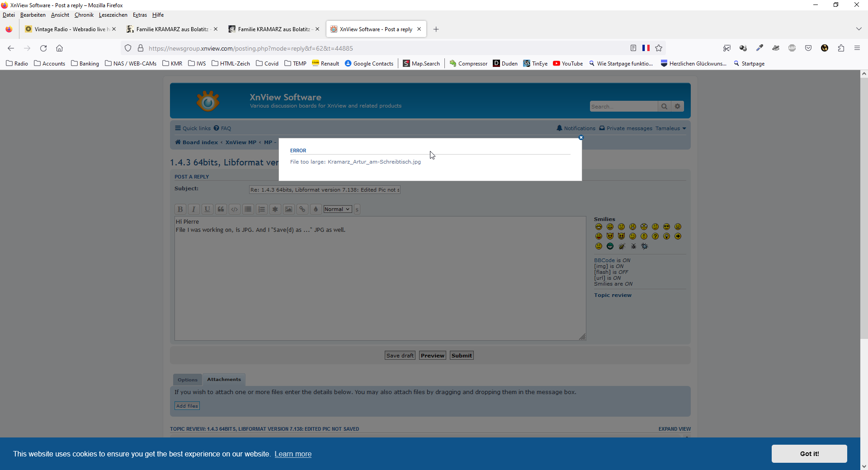Open the Firefox application hamburger menu
This screenshot has height=470, width=868.
click(x=857, y=48)
